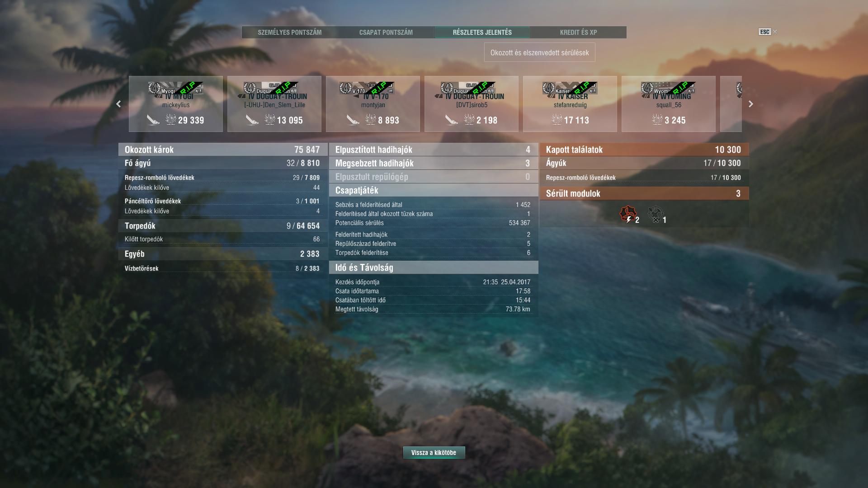
Task: Select the Den_Slem_Lille Duguay-Trouin card
Action: coord(274,104)
